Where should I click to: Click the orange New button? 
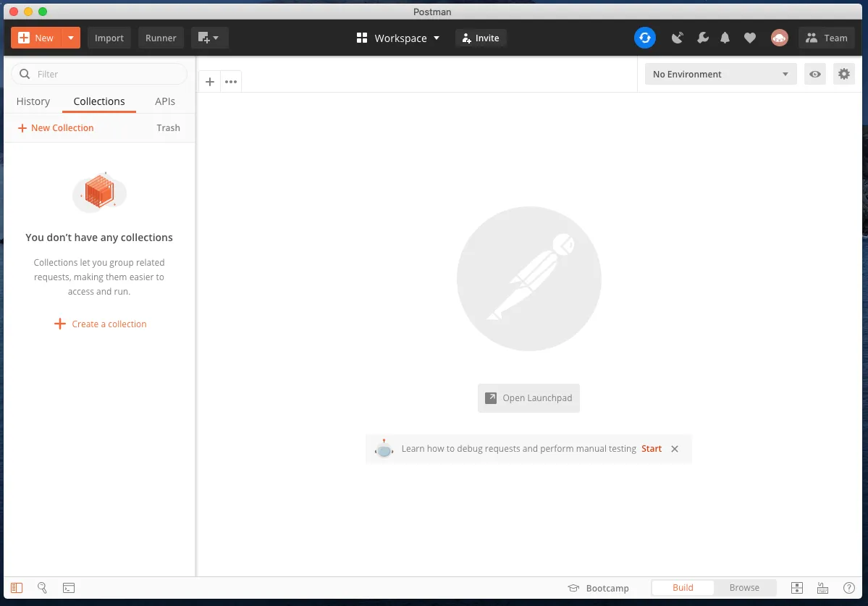point(36,38)
